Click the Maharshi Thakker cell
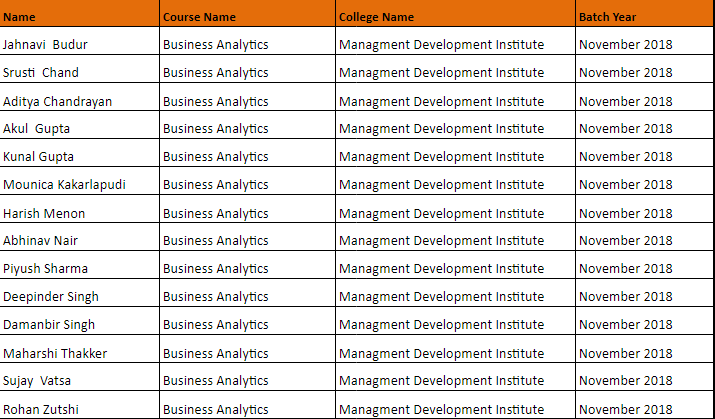This screenshot has width=715, height=419. click(x=55, y=353)
